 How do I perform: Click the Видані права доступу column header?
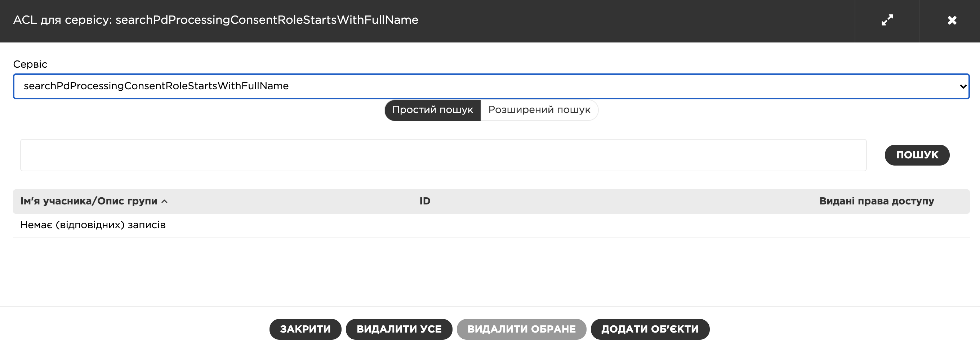pyautogui.click(x=876, y=201)
